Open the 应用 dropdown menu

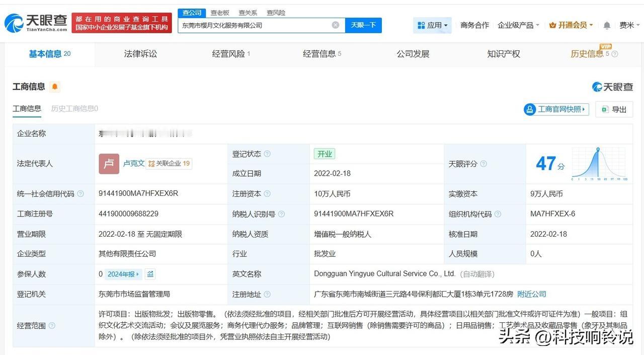pyautogui.click(x=432, y=25)
